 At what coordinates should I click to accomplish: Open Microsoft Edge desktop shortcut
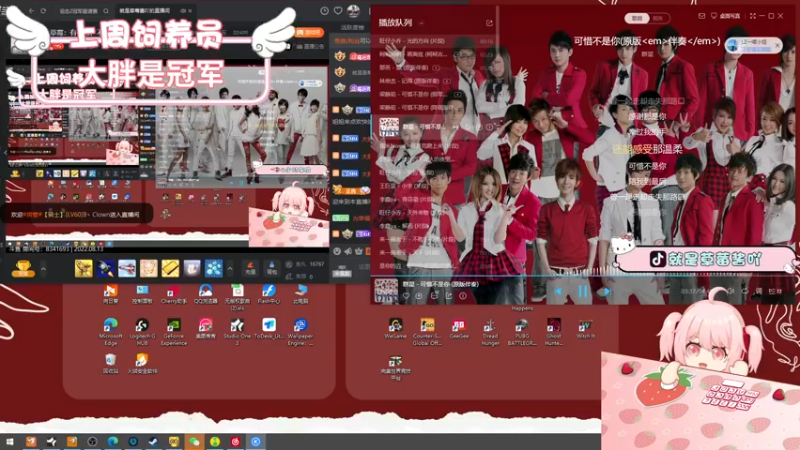(111, 332)
